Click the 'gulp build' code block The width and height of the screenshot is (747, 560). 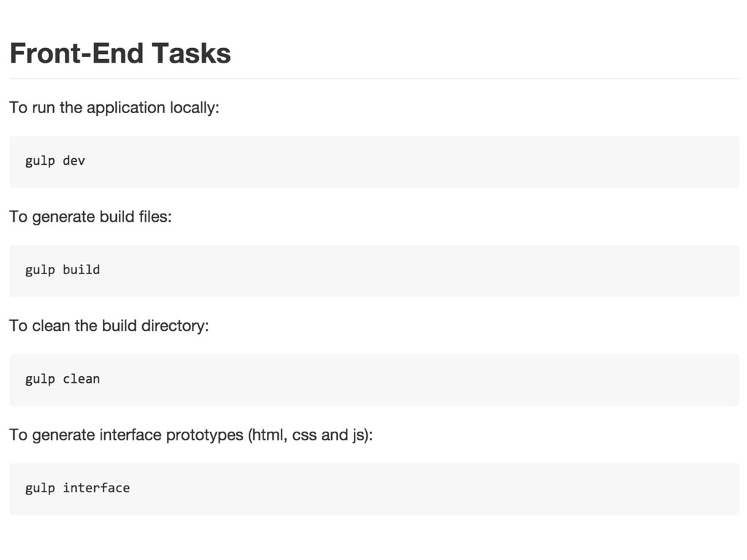click(x=374, y=271)
